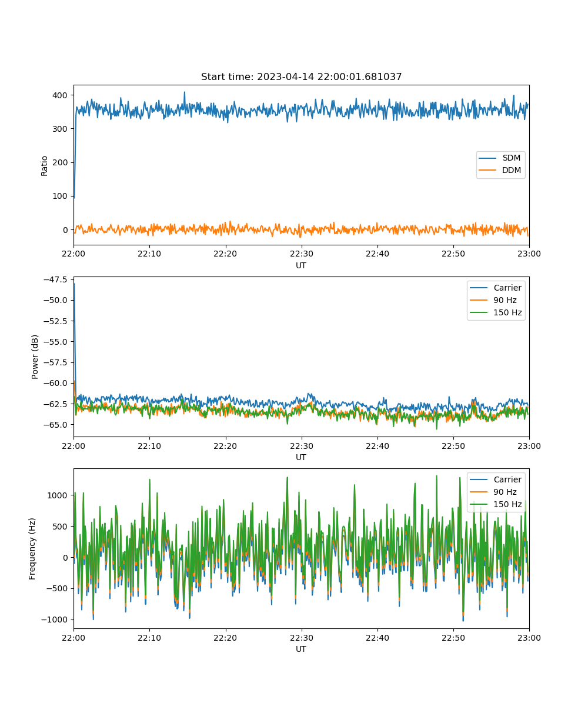The height and width of the screenshot is (706, 588).
Task: Click the 22:30 tick under Ratio plot
Action: (x=301, y=254)
